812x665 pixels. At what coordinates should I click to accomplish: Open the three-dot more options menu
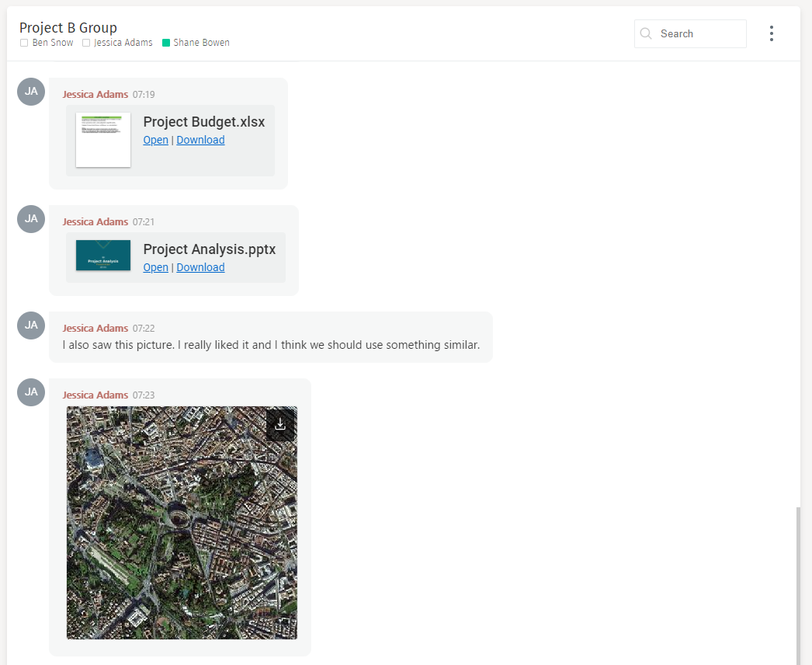click(771, 33)
